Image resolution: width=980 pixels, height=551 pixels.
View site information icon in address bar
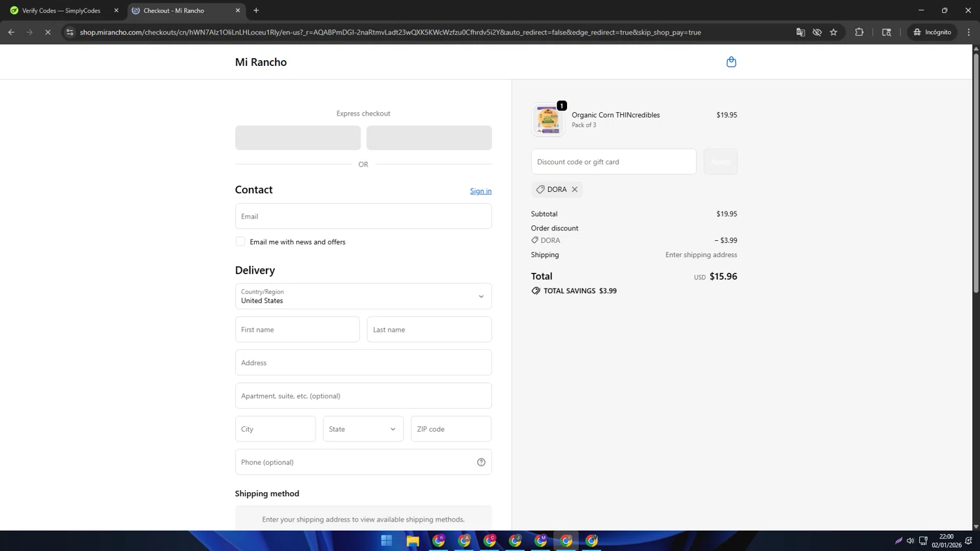pos(70,32)
